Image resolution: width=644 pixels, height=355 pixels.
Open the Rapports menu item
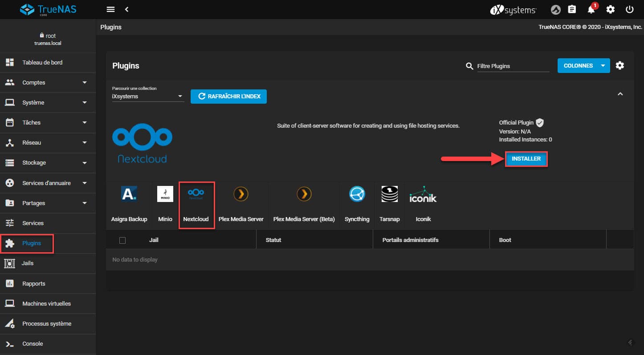point(48,283)
